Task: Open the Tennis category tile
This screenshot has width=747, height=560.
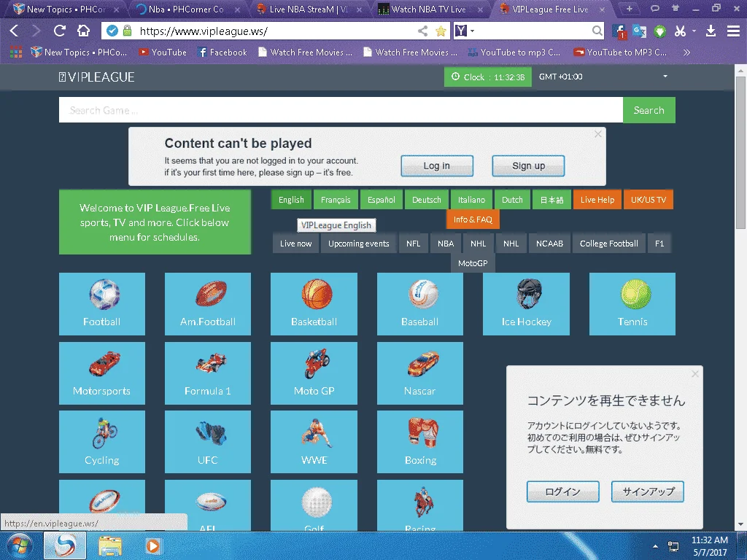Action: pyautogui.click(x=632, y=304)
